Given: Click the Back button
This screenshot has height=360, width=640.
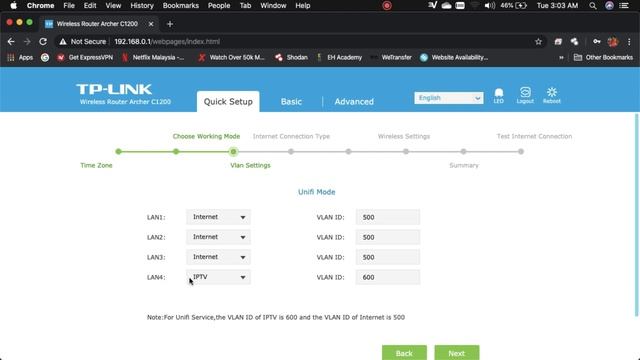Looking at the screenshot, I should (x=404, y=353).
